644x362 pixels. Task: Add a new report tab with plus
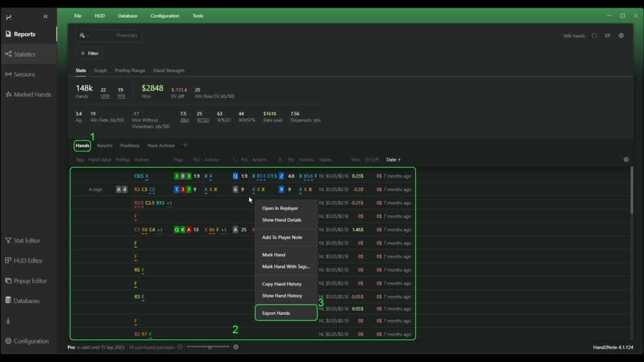pyautogui.click(x=185, y=145)
